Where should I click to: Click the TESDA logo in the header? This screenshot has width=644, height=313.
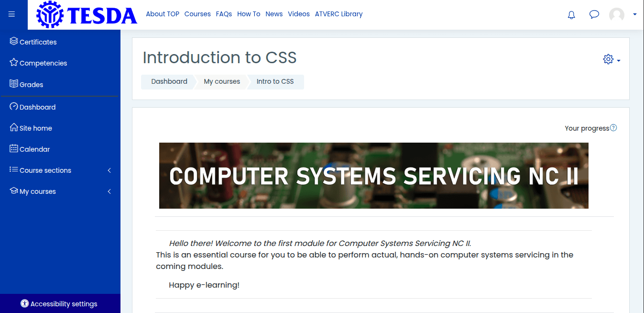click(x=85, y=14)
